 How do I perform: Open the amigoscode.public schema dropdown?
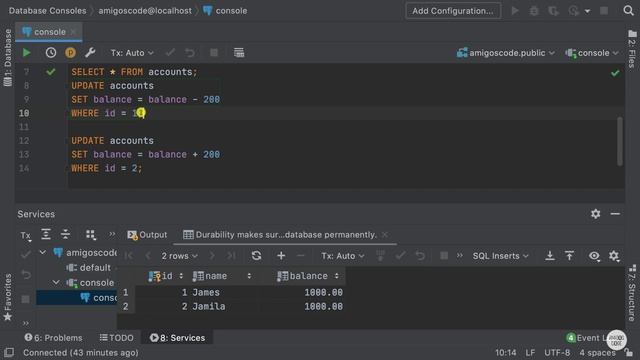[x=506, y=53]
